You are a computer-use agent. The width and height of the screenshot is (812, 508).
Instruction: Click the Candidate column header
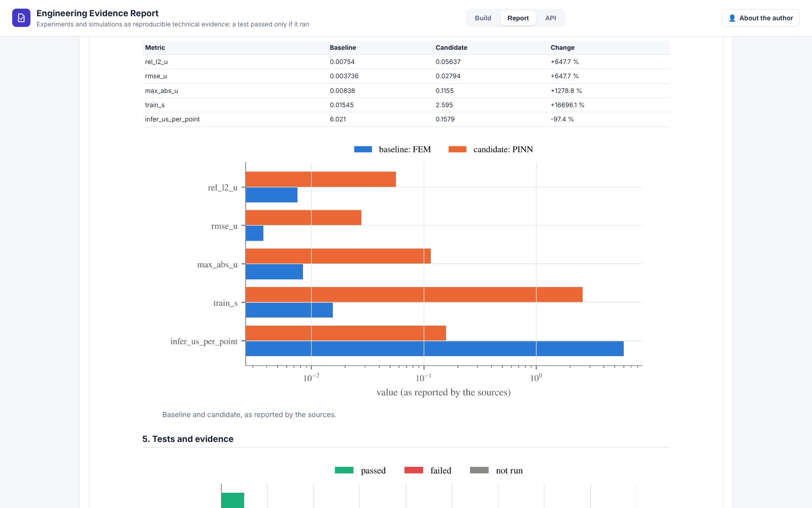[451, 47]
